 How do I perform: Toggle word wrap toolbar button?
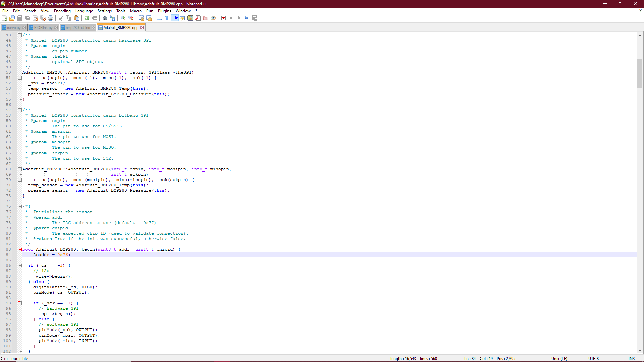pos(159,18)
